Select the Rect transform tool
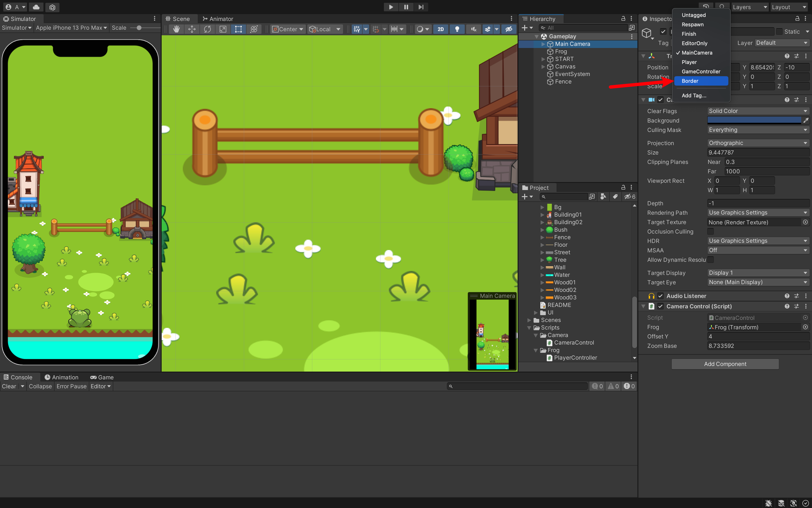This screenshot has height=508, width=812. (238, 29)
